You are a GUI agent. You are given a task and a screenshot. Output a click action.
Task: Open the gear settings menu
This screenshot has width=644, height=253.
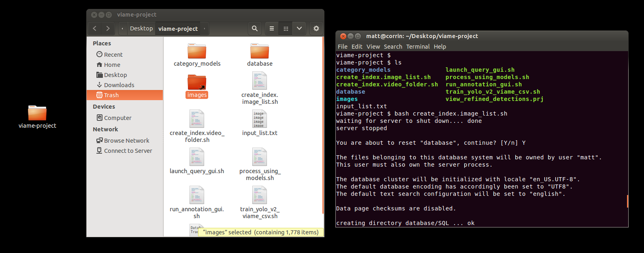tap(316, 28)
